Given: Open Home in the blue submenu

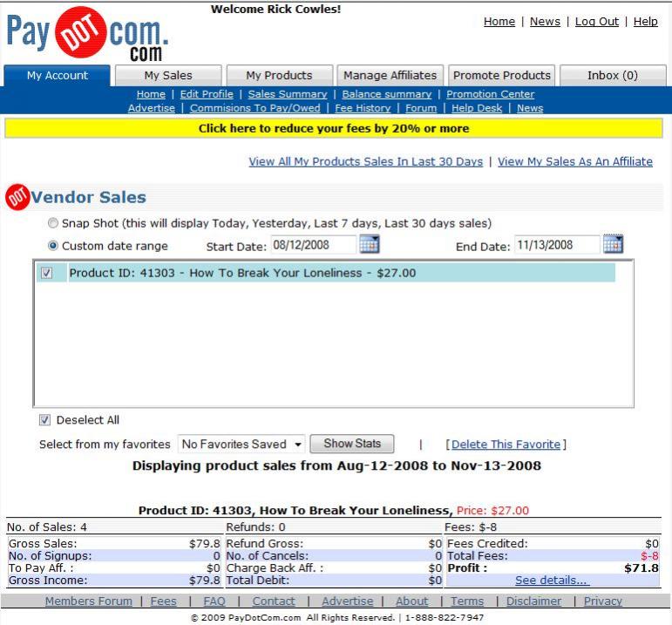Looking at the screenshot, I should coord(151,94).
